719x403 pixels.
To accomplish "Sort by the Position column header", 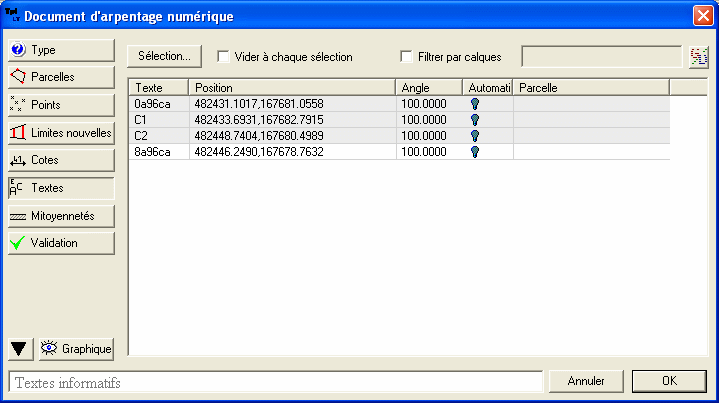I will 292,87.
